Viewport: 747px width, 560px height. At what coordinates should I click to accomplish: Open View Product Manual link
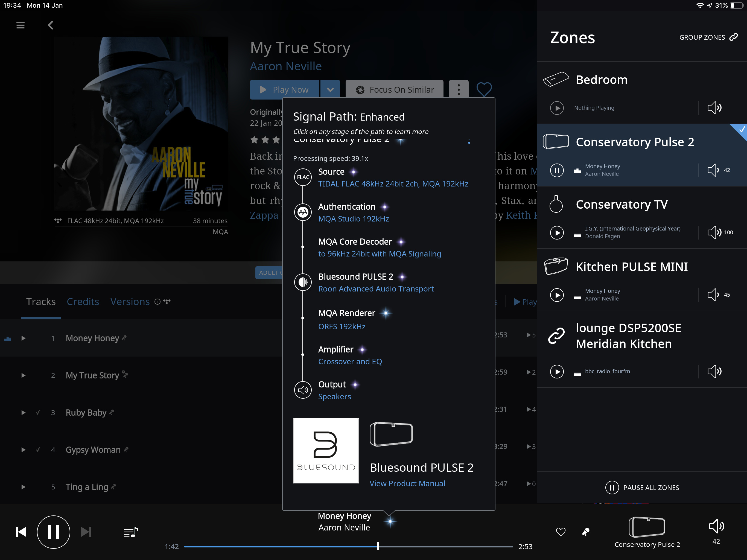tap(407, 483)
